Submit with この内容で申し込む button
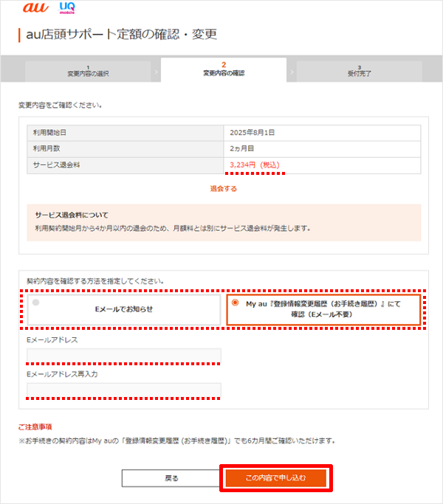The width and height of the screenshot is (443, 504). pos(275,478)
